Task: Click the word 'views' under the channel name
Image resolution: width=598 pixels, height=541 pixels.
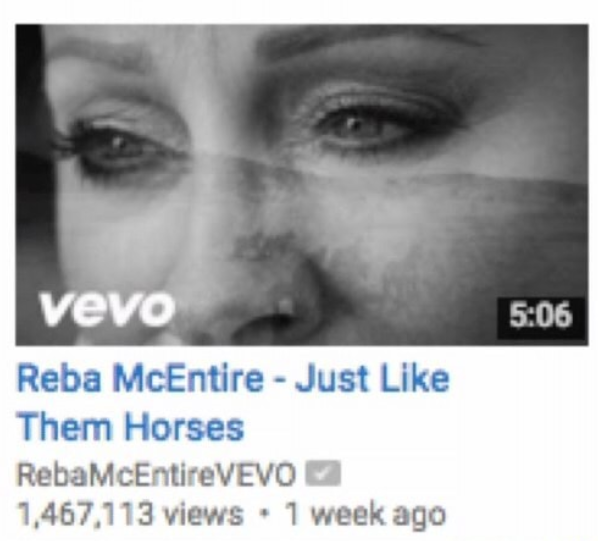Action: (203, 514)
